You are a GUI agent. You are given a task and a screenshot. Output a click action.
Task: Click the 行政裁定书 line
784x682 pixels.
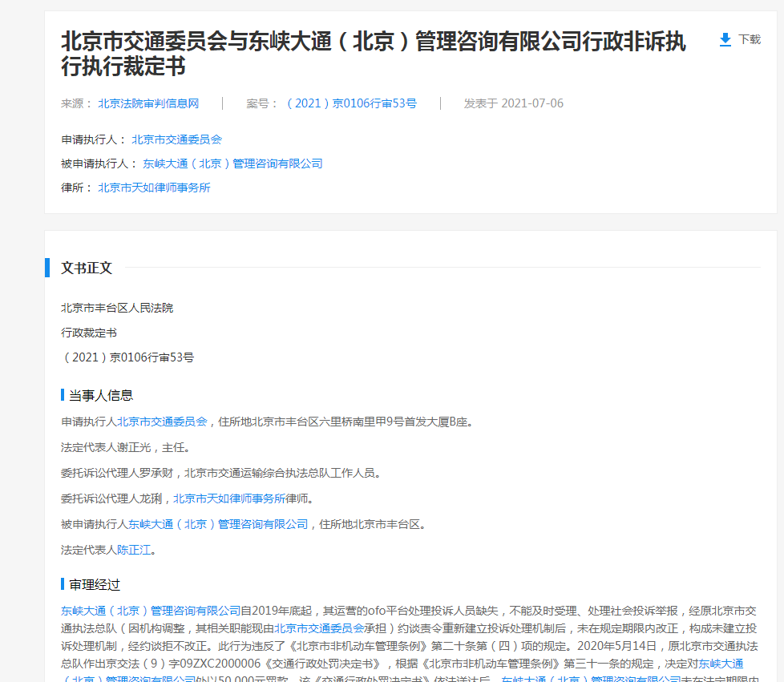click(89, 333)
